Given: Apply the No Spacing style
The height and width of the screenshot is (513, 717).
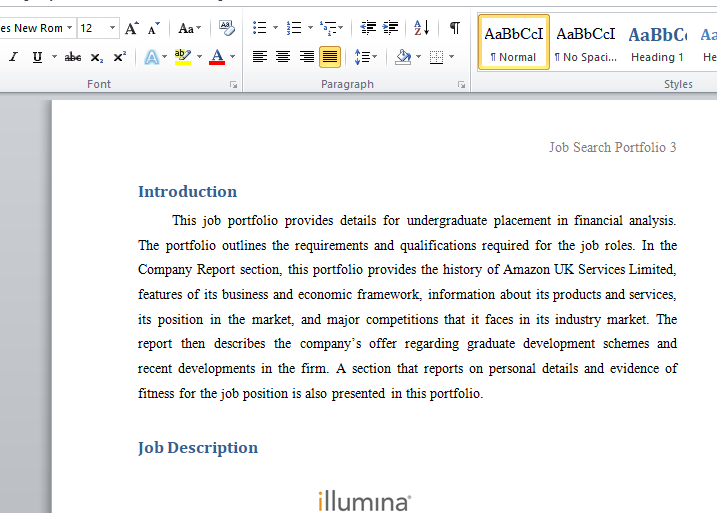Looking at the screenshot, I should coord(586,43).
